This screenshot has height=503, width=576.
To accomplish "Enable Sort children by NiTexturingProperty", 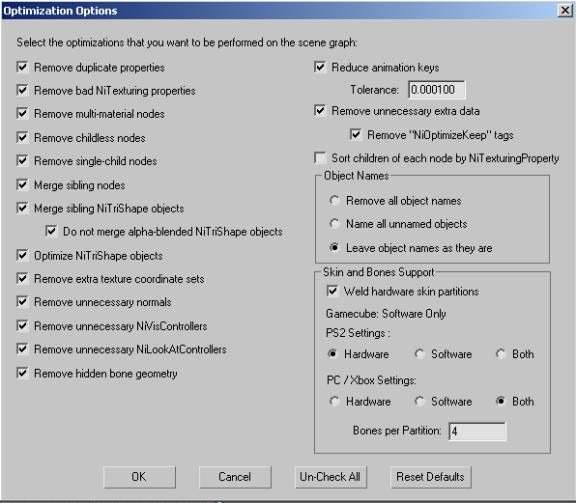I will coord(320,158).
